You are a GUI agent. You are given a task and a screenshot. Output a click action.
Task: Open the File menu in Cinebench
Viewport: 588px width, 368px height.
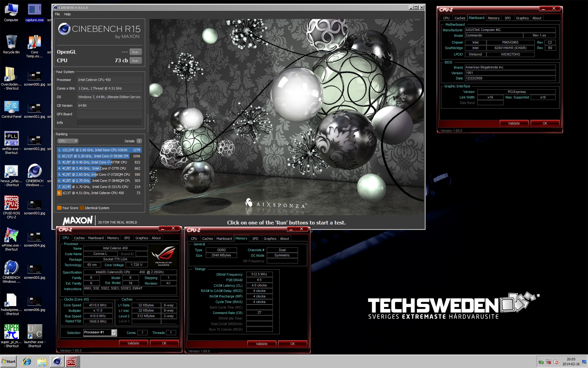(57, 14)
